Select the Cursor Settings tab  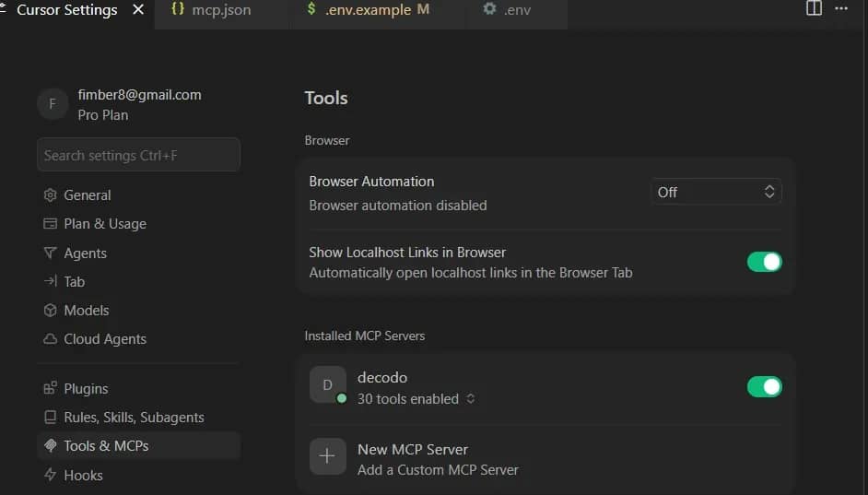pyautogui.click(x=66, y=10)
